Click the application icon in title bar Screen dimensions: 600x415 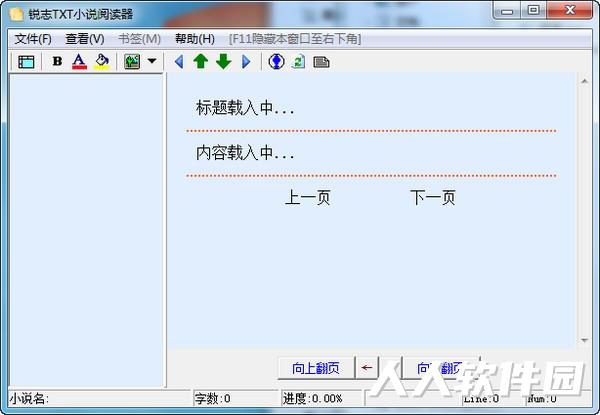click(x=17, y=14)
